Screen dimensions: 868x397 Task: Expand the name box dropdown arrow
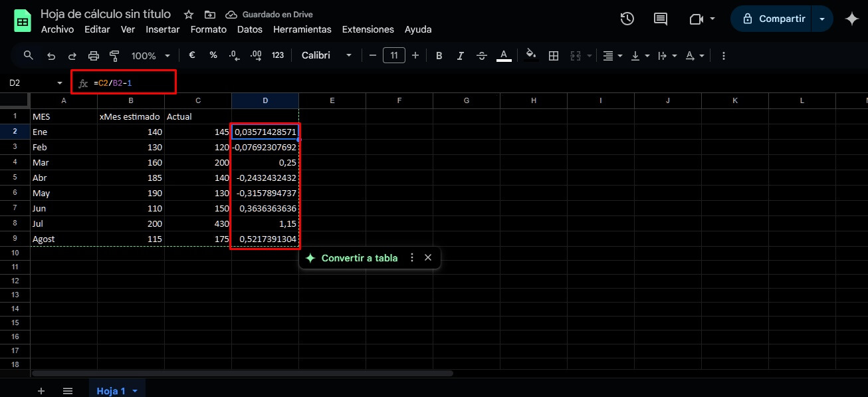[60, 83]
